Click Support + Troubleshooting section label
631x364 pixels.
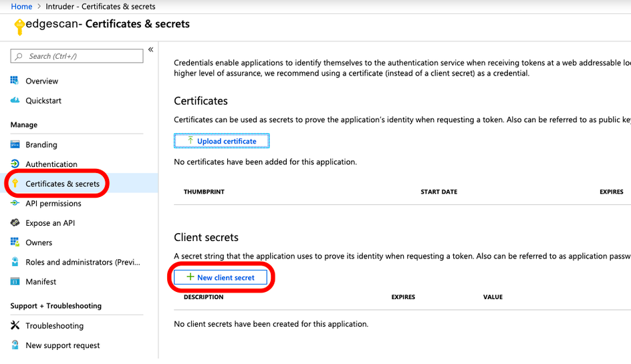pos(56,306)
